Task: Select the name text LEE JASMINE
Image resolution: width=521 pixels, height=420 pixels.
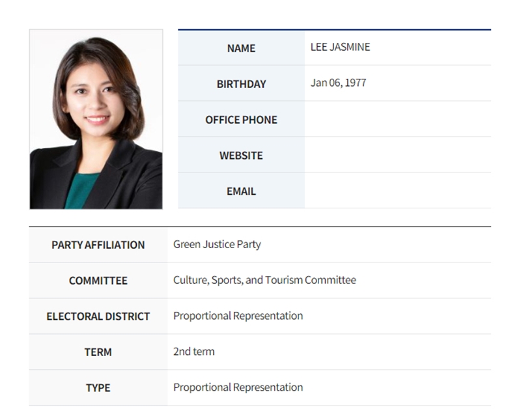Action: [x=340, y=47]
